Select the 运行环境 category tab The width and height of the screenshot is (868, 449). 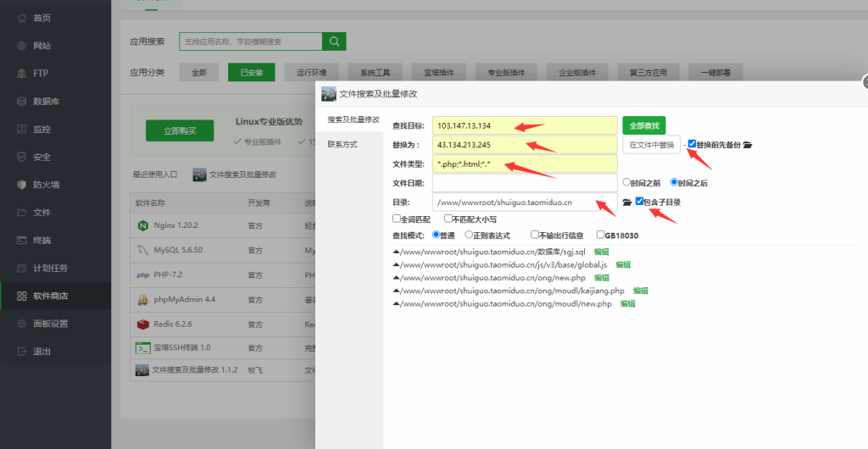pos(311,73)
